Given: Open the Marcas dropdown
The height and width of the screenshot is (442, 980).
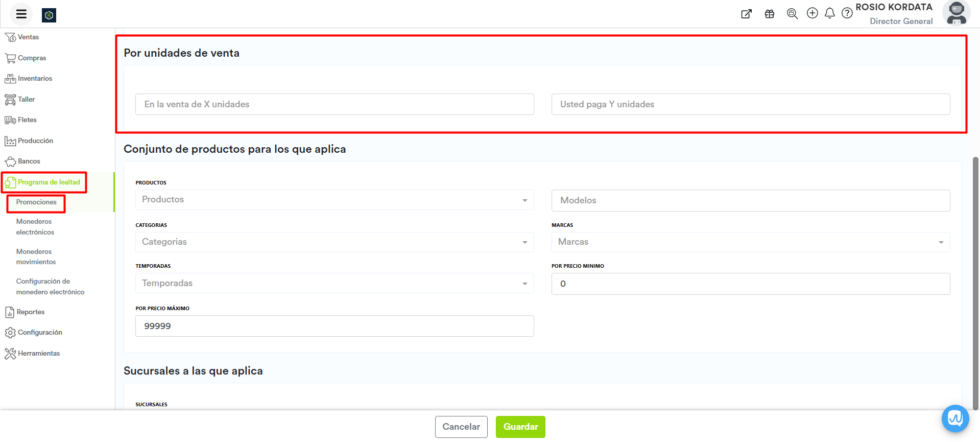Looking at the screenshot, I should click(750, 242).
